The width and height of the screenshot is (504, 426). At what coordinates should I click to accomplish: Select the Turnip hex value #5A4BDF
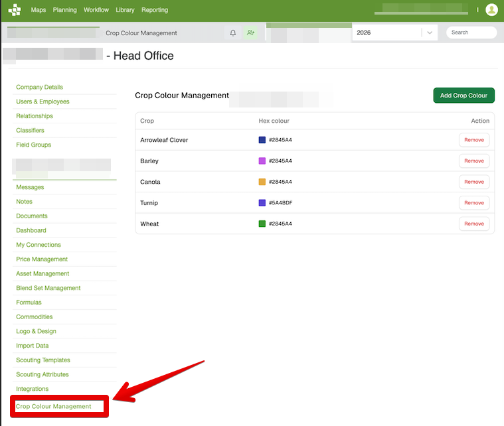[x=281, y=203]
